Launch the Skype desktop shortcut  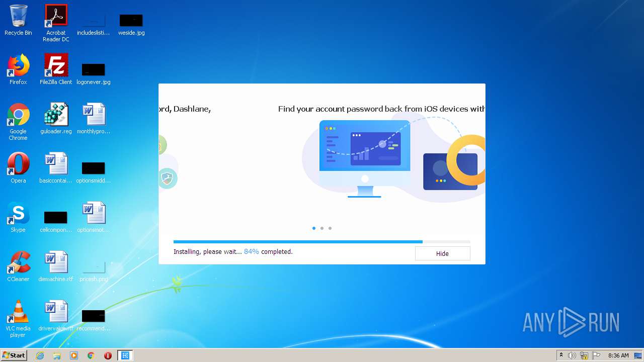click(x=18, y=217)
